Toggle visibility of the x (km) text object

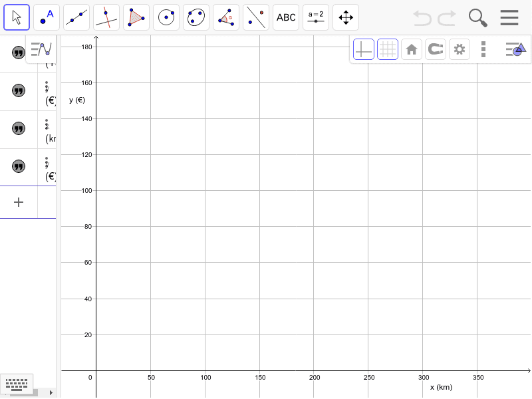pos(19,128)
